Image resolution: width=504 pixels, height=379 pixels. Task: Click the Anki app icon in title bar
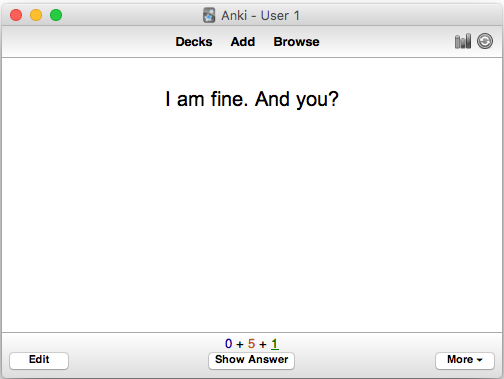point(209,15)
